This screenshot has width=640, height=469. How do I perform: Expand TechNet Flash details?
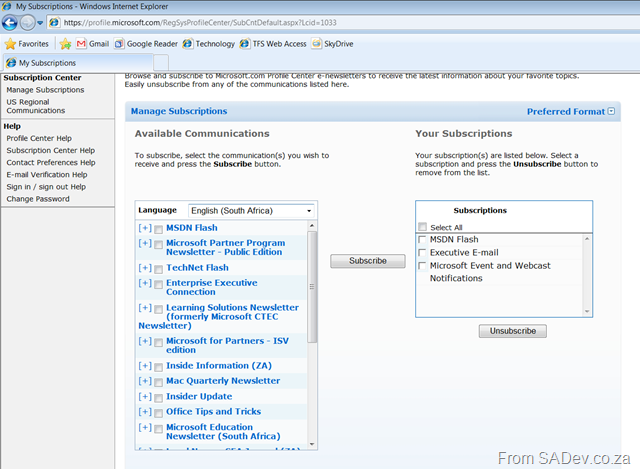[x=145, y=268]
